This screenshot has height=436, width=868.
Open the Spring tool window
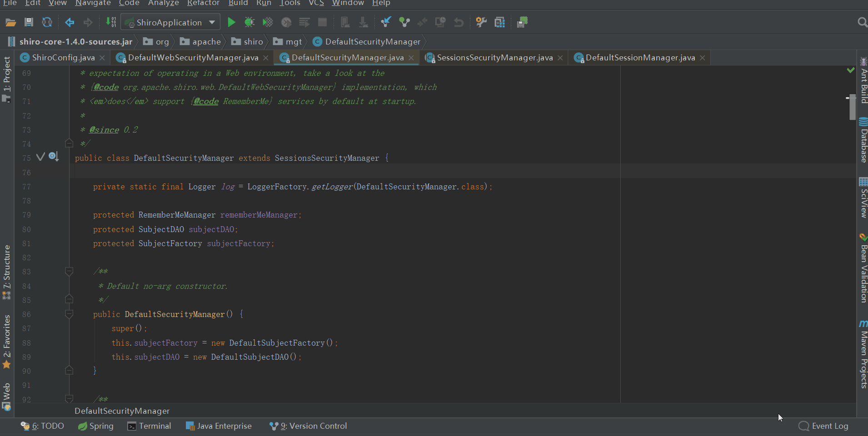(95, 426)
